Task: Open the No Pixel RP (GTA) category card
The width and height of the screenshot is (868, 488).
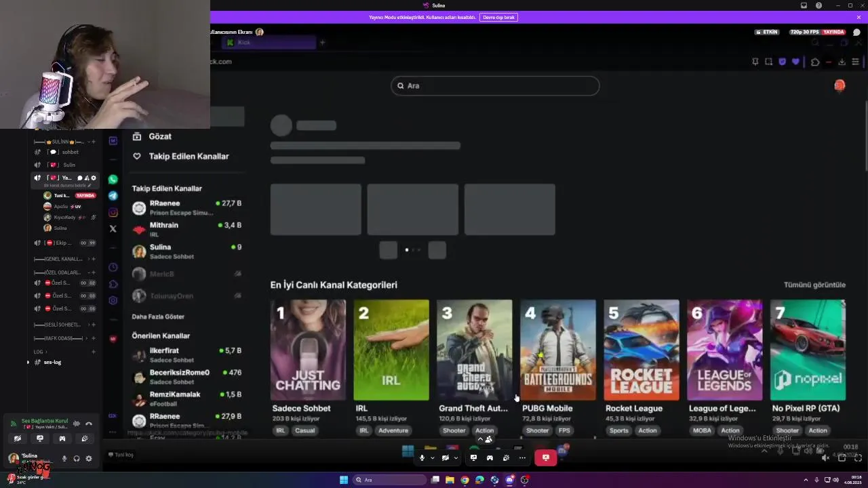Action: (808, 350)
